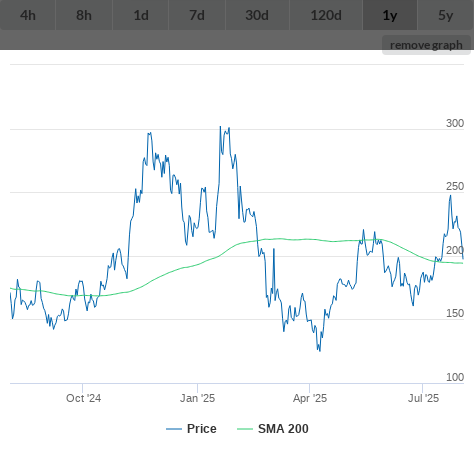Click the 150 price axis label
This screenshot has height=455, width=474.
(455, 313)
